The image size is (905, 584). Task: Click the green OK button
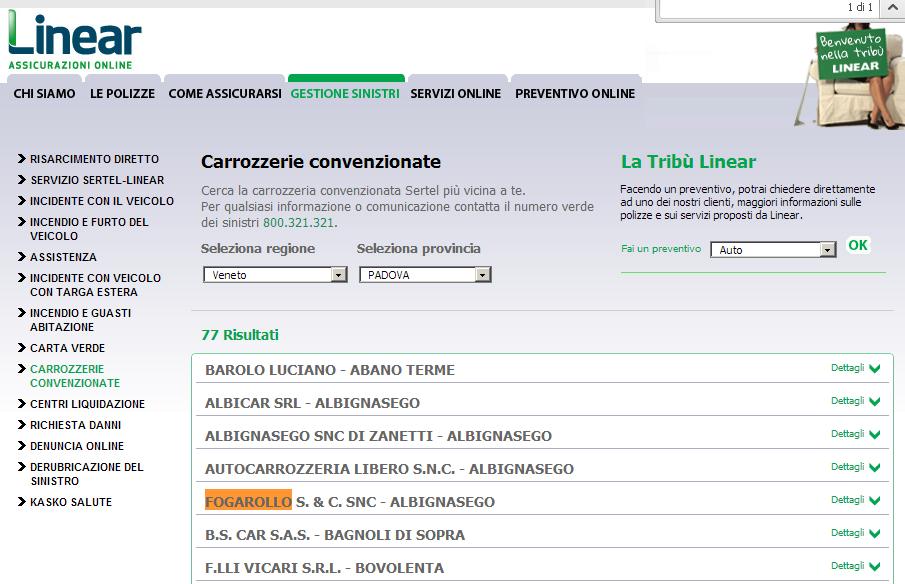pos(858,245)
